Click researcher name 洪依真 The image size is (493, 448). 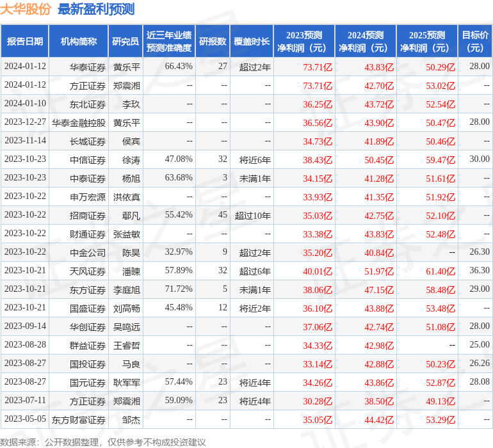pyautogui.click(x=127, y=197)
